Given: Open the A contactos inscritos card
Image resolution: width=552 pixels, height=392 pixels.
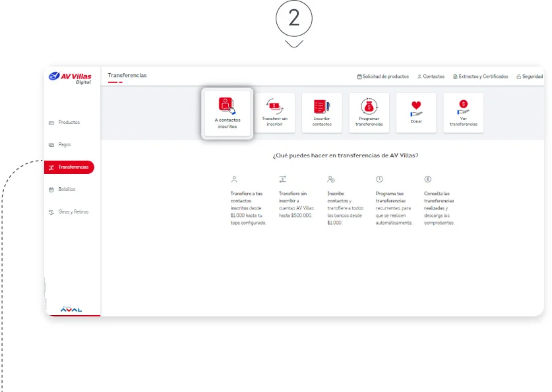Looking at the screenshot, I should tap(227, 113).
